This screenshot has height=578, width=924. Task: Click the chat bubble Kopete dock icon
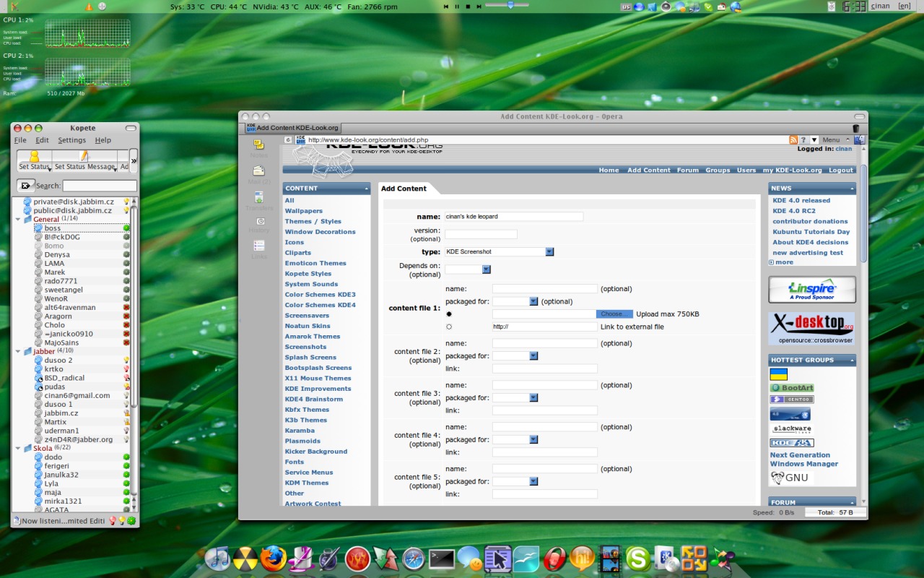point(470,558)
